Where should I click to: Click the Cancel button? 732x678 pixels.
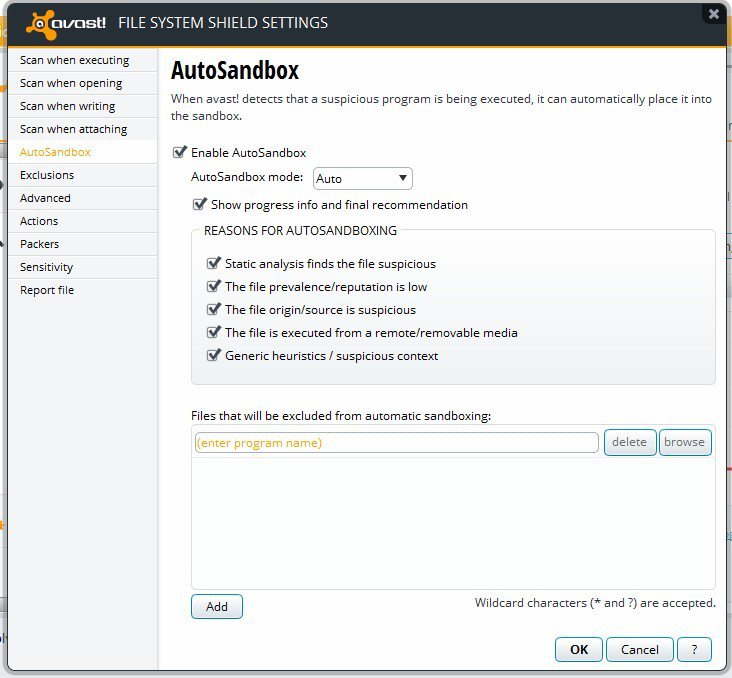click(640, 650)
